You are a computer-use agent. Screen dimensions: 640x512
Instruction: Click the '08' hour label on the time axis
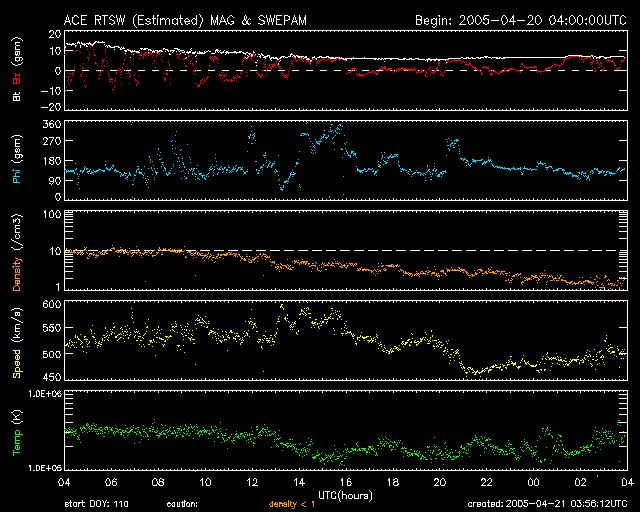click(x=158, y=482)
